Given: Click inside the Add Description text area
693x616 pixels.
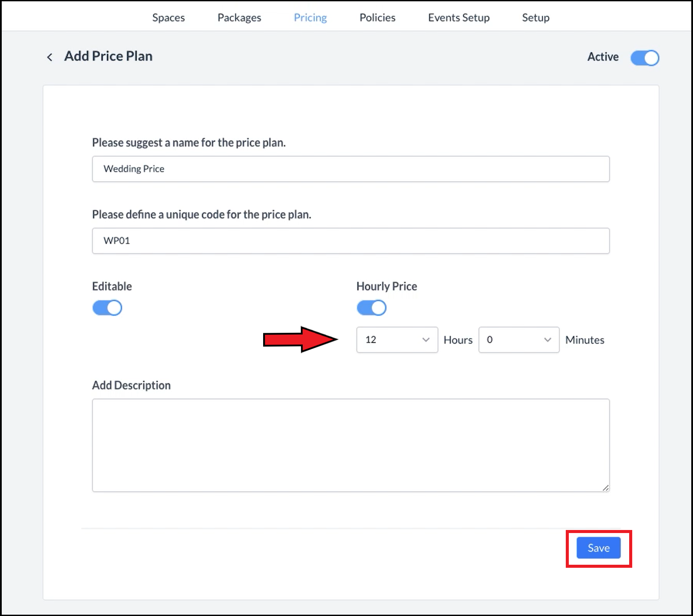Looking at the screenshot, I should pos(350,445).
